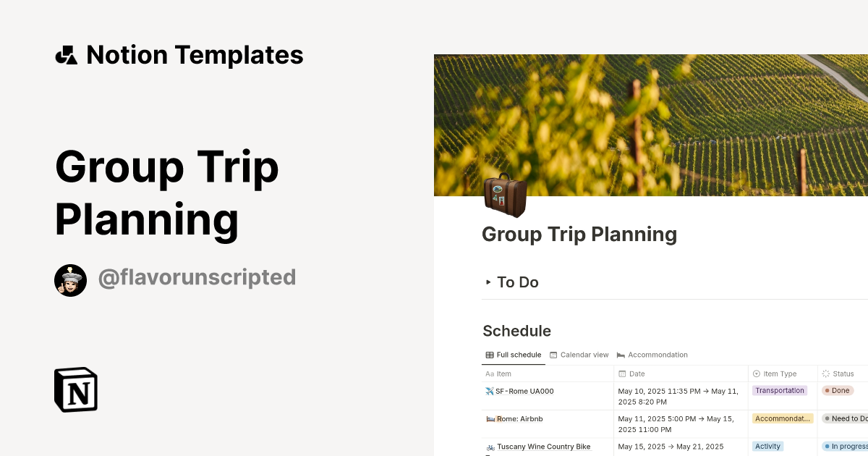Click the Notion Templates logo icon
This screenshot has width=868, height=456.
[x=66, y=54]
